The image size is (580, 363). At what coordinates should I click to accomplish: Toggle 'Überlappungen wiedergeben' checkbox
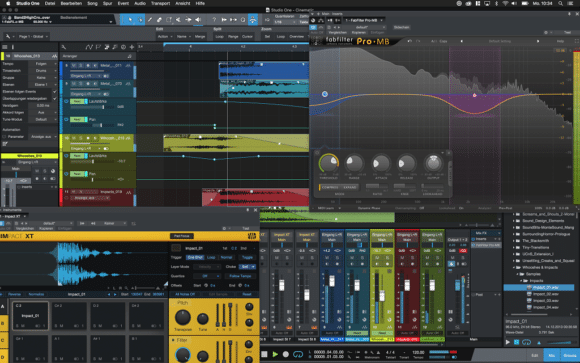tap(55, 98)
